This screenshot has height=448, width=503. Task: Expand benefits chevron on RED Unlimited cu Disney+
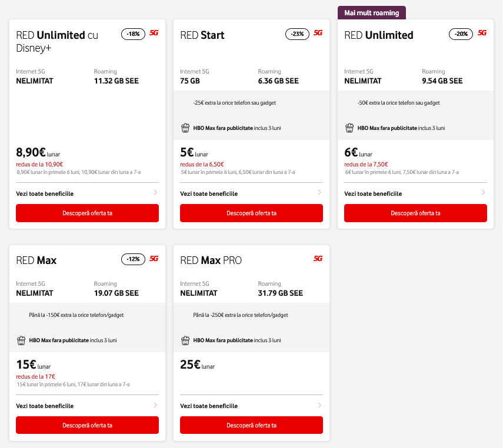click(x=155, y=193)
